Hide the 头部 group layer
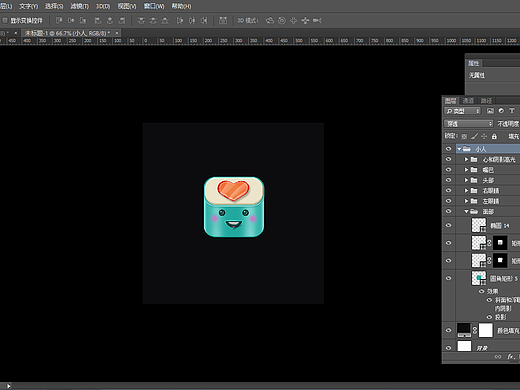This screenshot has width=520, height=390. (449, 180)
